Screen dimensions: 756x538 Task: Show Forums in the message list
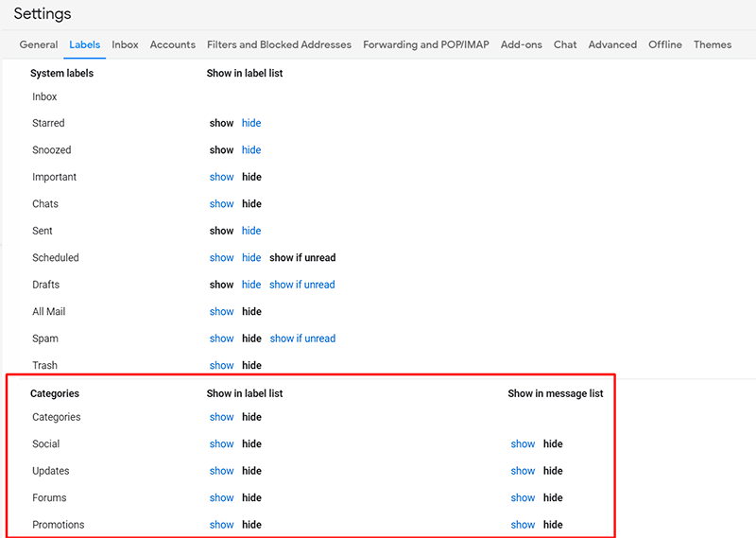523,498
